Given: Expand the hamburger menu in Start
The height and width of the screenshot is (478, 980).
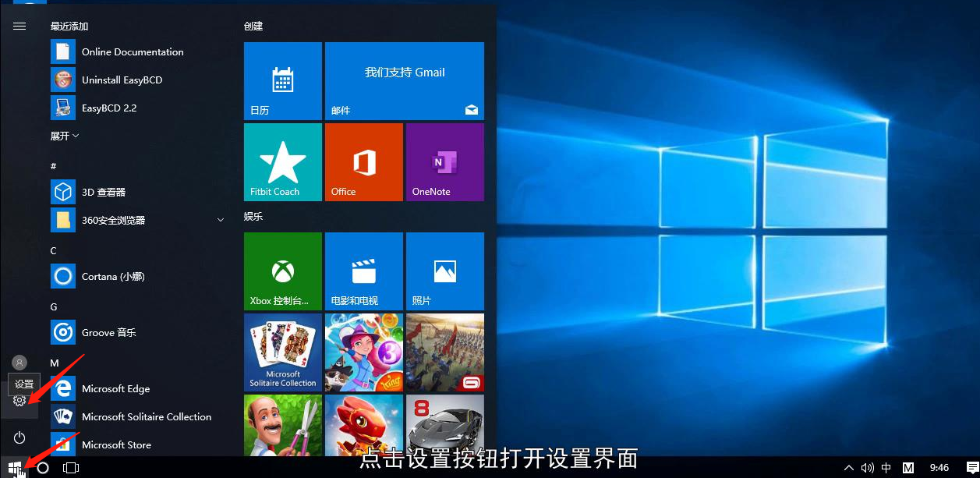Looking at the screenshot, I should (x=19, y=26).
